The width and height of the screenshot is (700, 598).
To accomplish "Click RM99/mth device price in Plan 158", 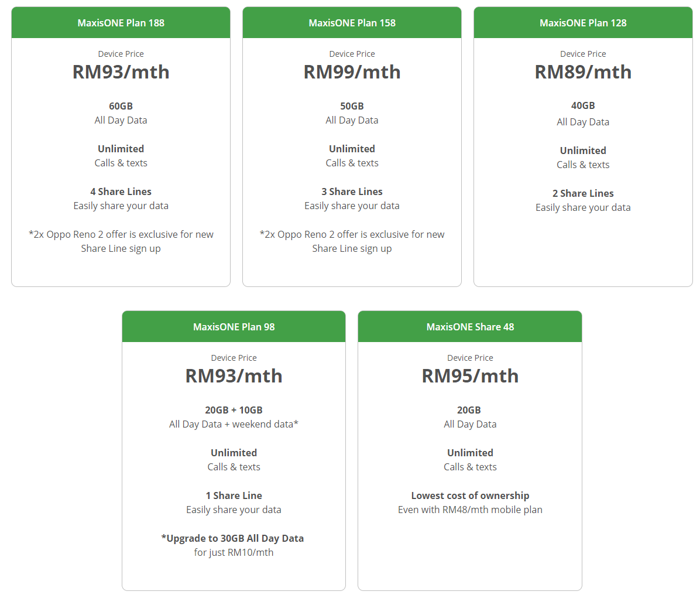I will point(352,72).
